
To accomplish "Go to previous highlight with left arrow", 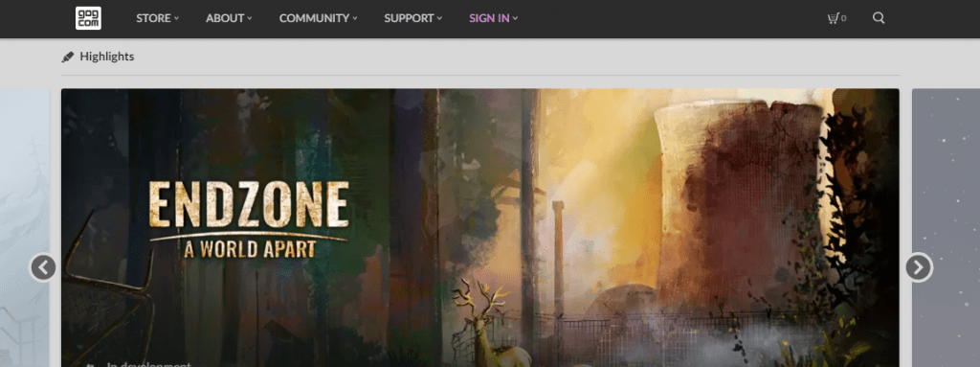I will [x=43, y=267].
